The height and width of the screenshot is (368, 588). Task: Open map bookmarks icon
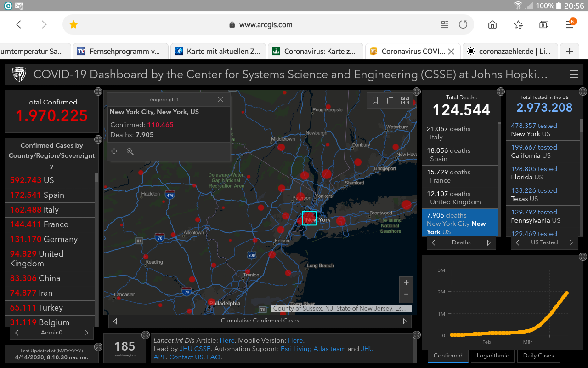(375, 100)
